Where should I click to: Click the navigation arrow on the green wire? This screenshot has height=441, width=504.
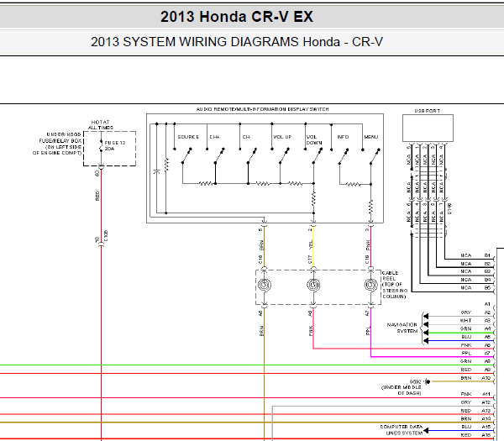(x=426, y=333)
